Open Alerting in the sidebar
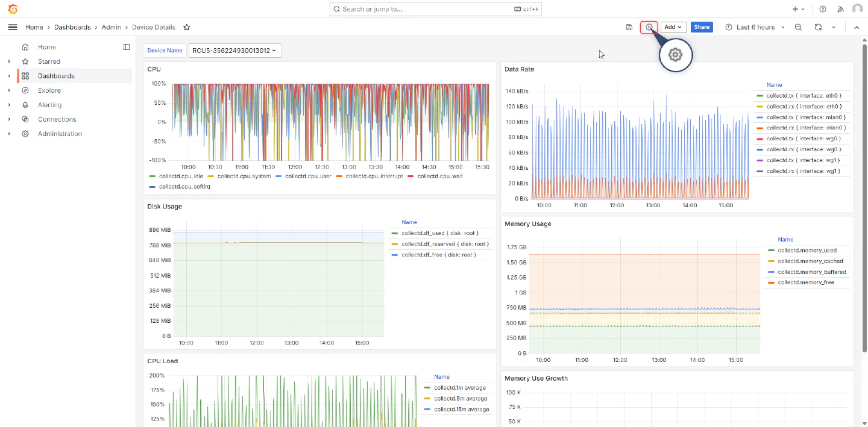This screenshot has height=427, width=868. click(x=50, y=105)
